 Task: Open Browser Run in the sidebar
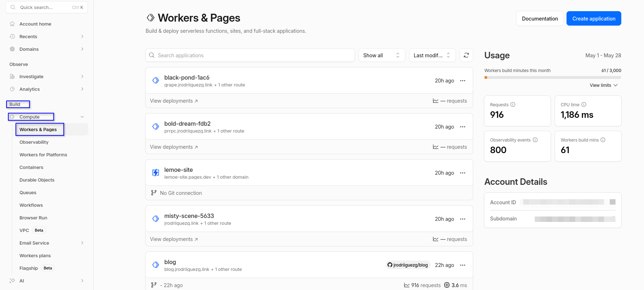click(x=33, y=218)
